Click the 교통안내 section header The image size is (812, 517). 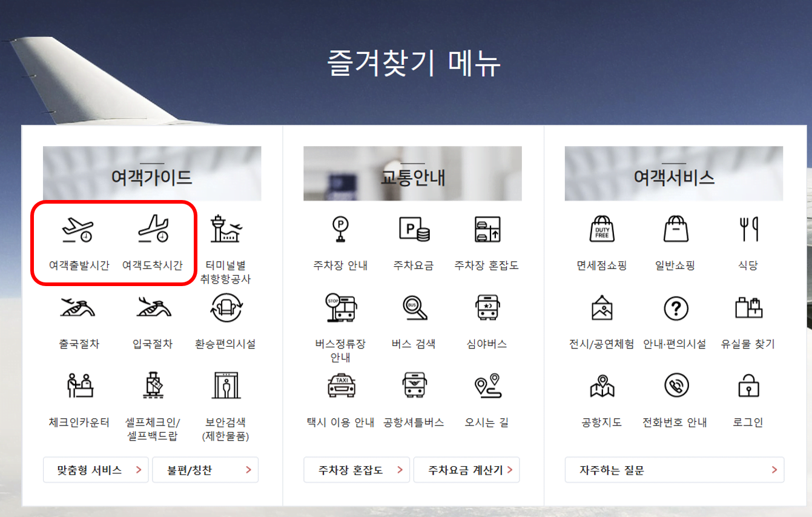412,173
